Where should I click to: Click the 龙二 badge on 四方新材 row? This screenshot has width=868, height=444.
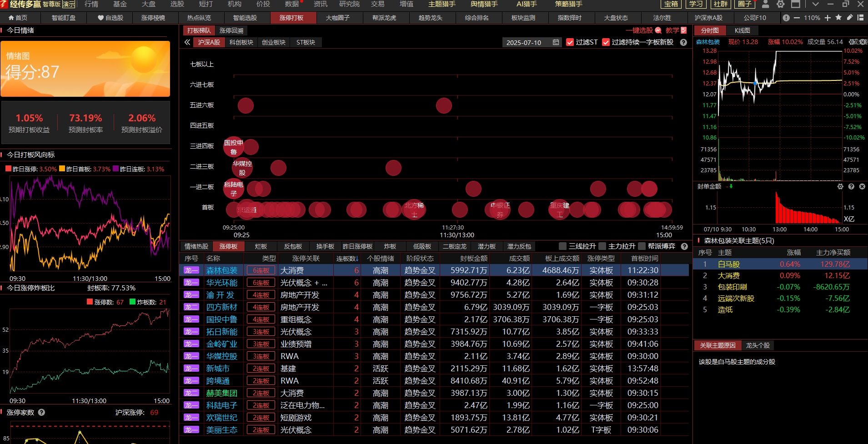coord(191,307)
